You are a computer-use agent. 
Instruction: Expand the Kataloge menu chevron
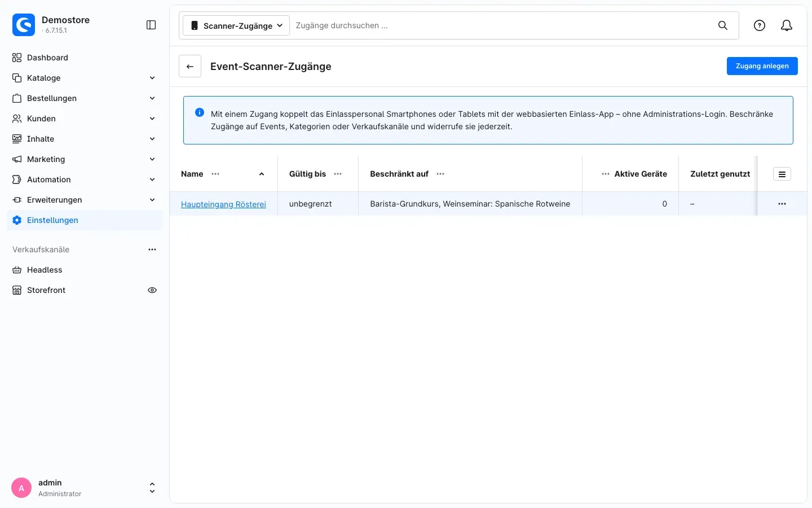[x=152, y=78]
